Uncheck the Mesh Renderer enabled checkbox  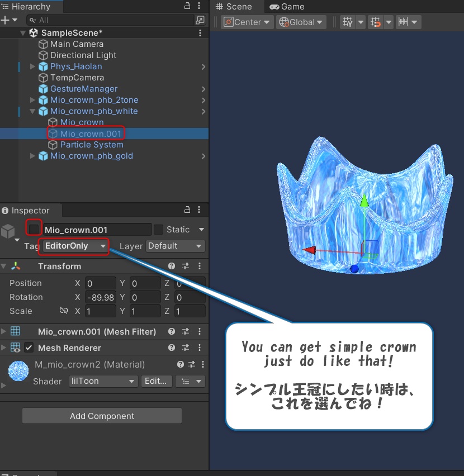[29, 348]
